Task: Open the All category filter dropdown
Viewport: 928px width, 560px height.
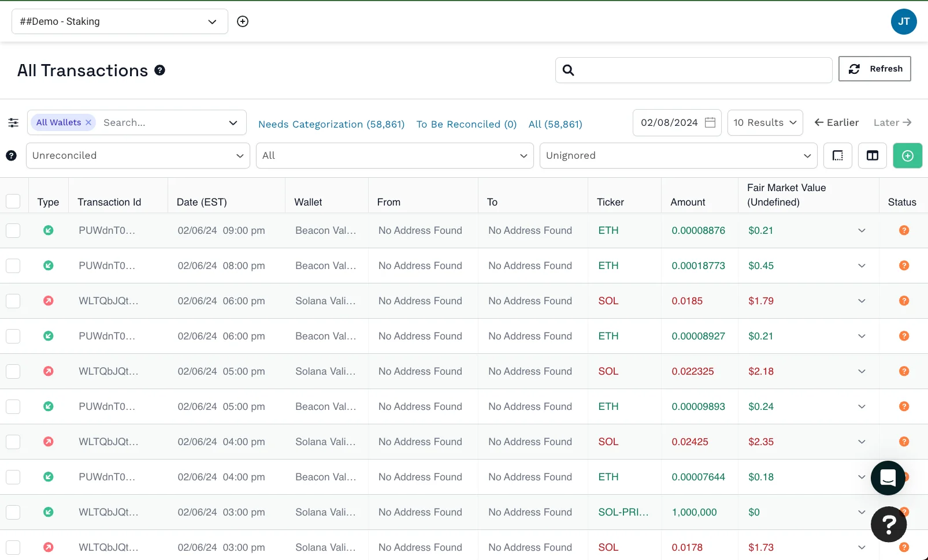Action: tap(395, 155)
